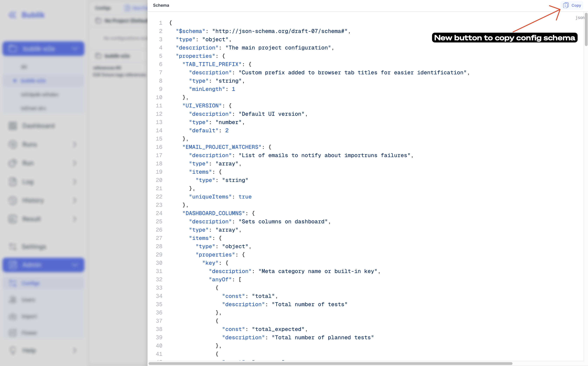Expand the Runs submenu chevron

point(75,145)
